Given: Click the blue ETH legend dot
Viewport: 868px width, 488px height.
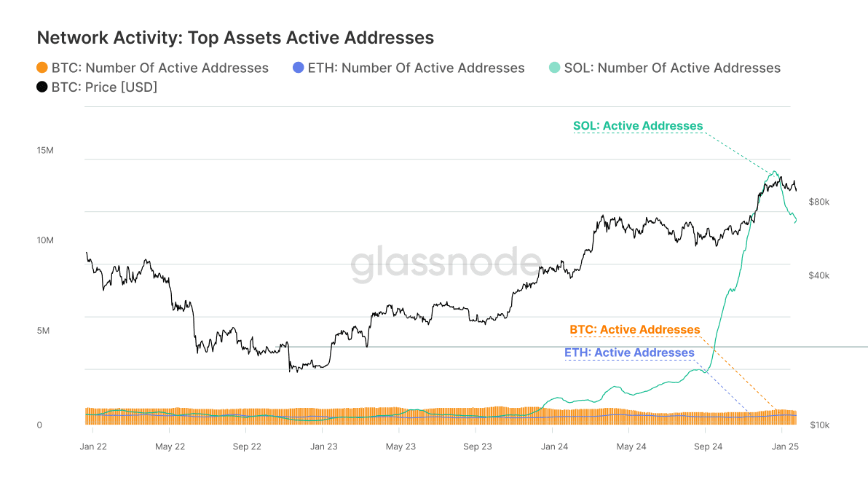Looking at the screenshot, I should tap(297, 68).
